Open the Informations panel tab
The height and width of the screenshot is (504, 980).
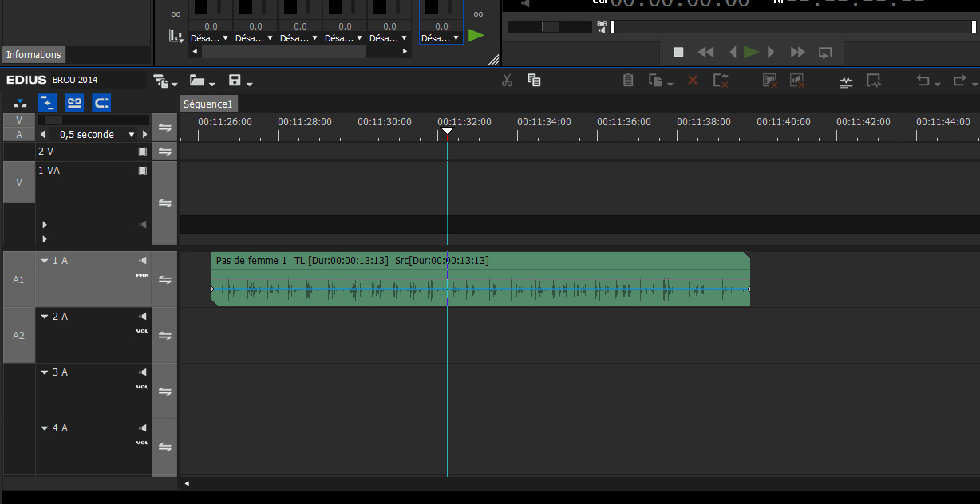[x=34, y=55]
